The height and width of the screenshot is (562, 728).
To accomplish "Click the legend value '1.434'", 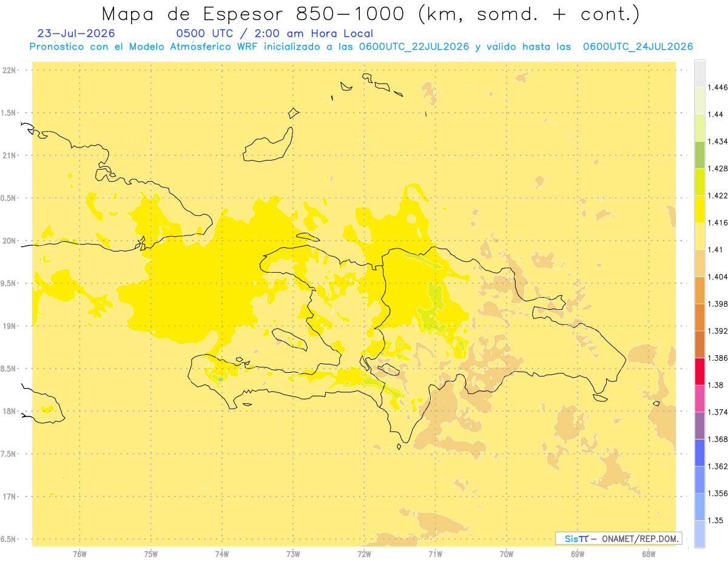I will pyautogui.click(x=717, y=141).
